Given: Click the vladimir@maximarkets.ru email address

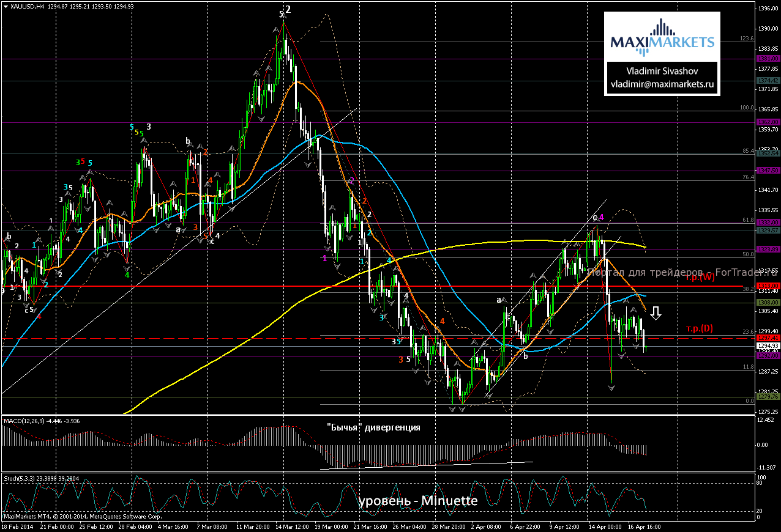Looking at the screenshot, I should pos(662,84).
